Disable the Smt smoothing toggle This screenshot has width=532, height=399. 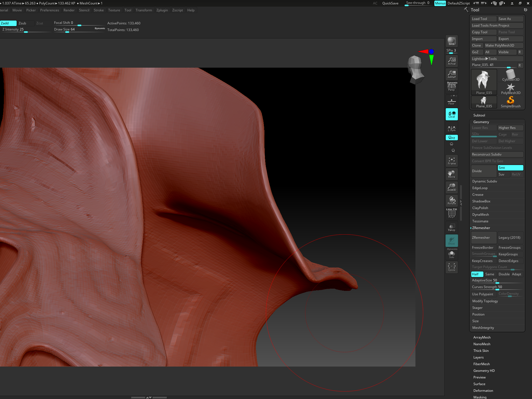click(x=510, y=168)
